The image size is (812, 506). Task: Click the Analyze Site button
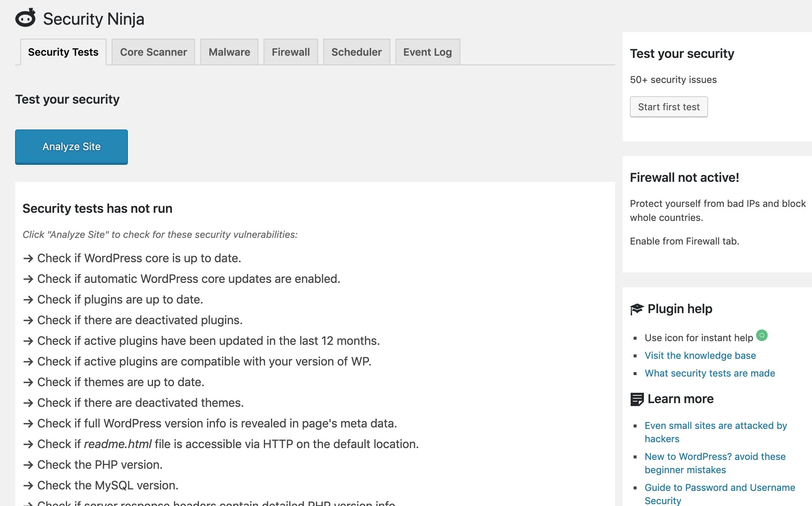(72, 147)
